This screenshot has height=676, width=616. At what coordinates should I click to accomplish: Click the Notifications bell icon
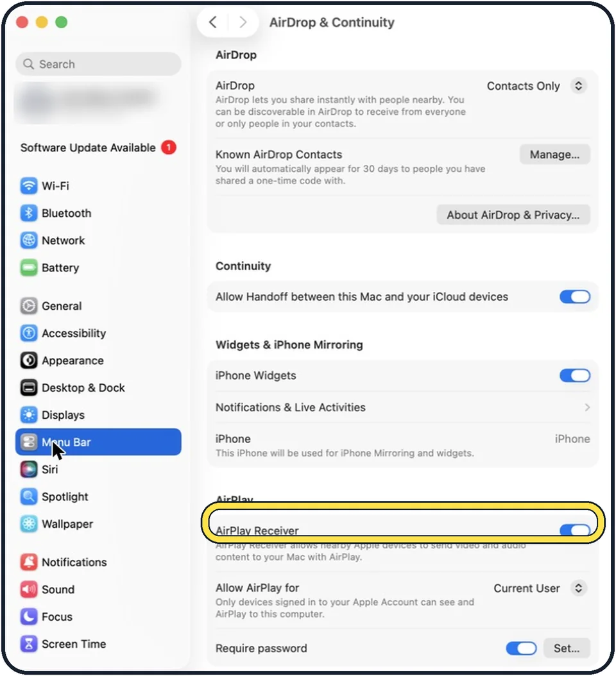click(x=29, y=562)
